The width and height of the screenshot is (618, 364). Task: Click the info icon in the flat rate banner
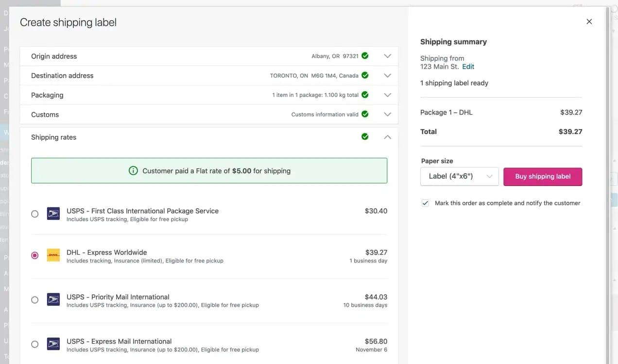[x=134, y=171]
